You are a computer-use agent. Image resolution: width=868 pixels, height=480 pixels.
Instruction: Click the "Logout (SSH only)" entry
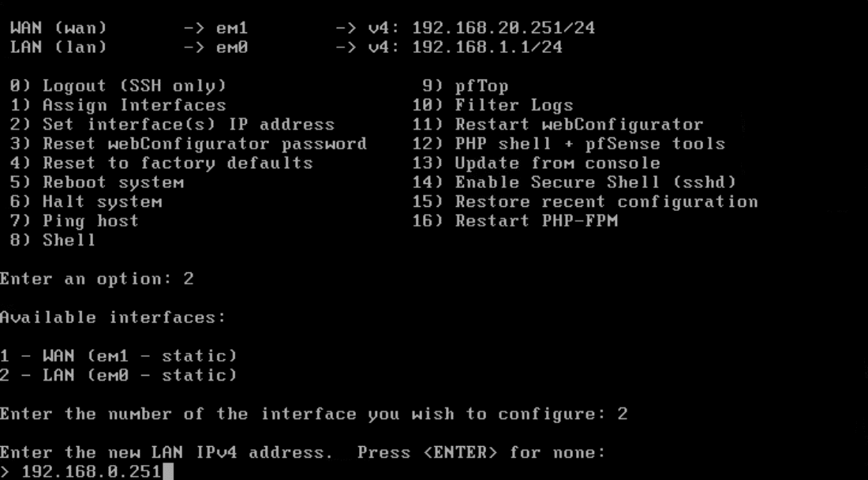pos(133,86)
